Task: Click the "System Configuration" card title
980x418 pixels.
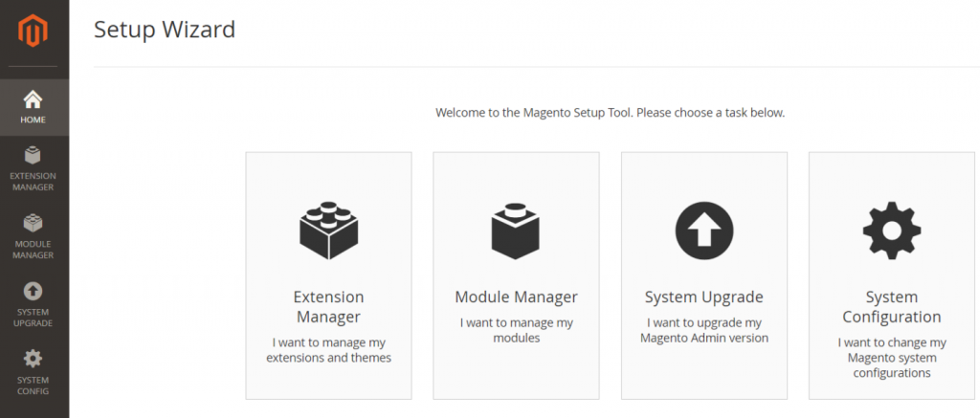Action: pos(891,307)
